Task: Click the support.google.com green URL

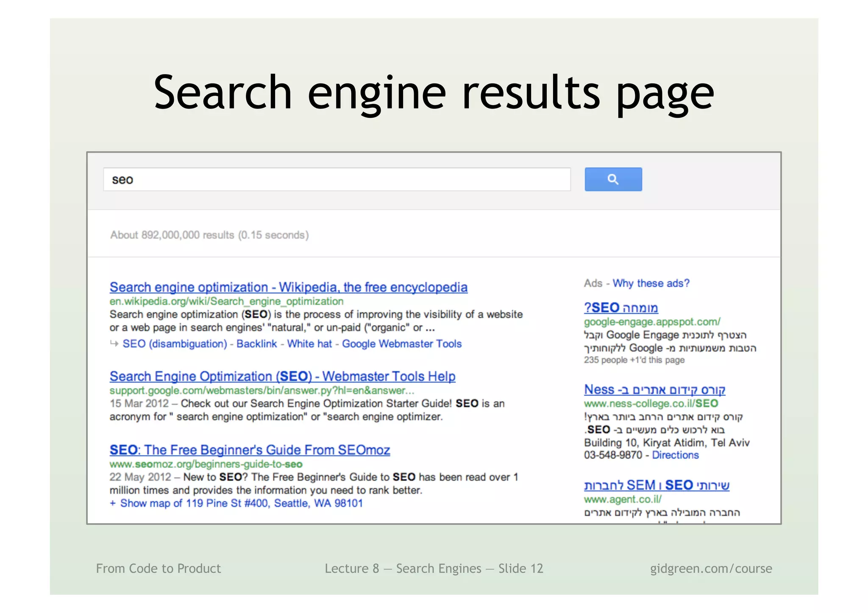Action: (262, 390)
